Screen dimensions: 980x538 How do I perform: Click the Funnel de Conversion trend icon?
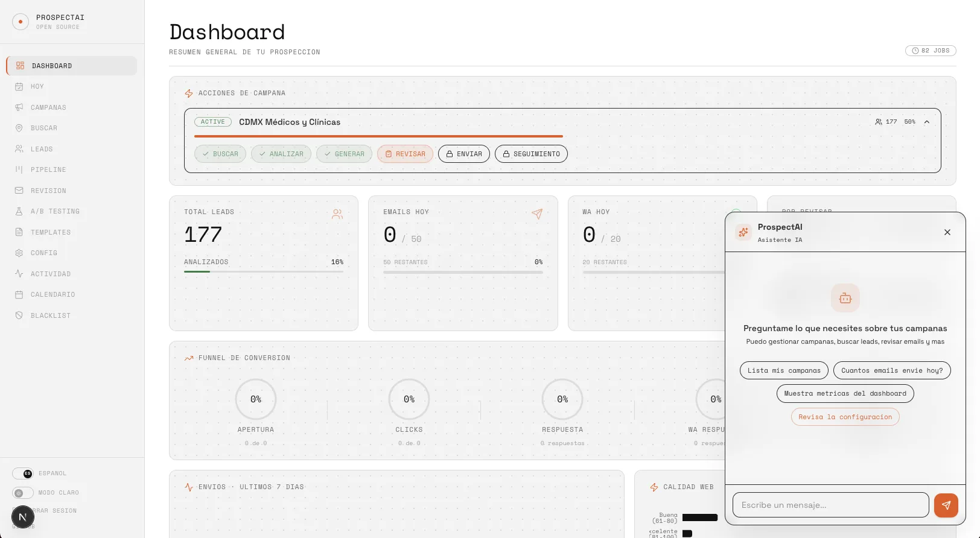point(189,358)
